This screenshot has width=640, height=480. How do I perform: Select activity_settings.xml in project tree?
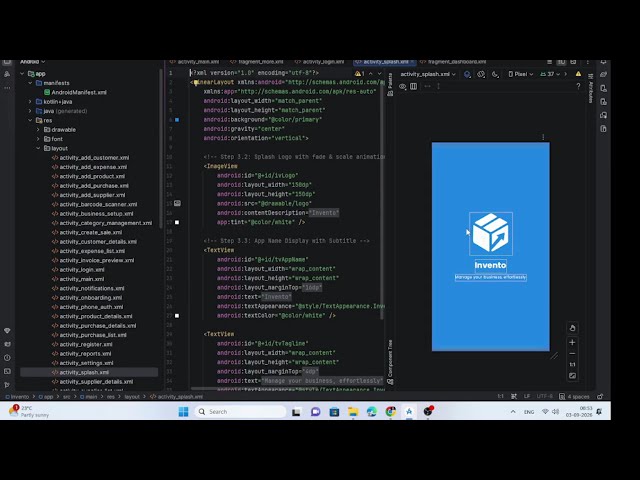[x=82, y=363]
